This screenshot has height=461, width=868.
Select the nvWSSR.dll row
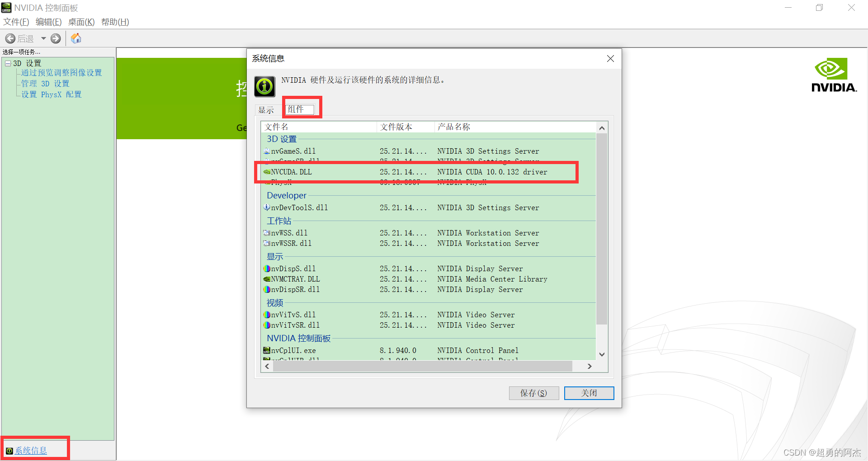(429, 244)
